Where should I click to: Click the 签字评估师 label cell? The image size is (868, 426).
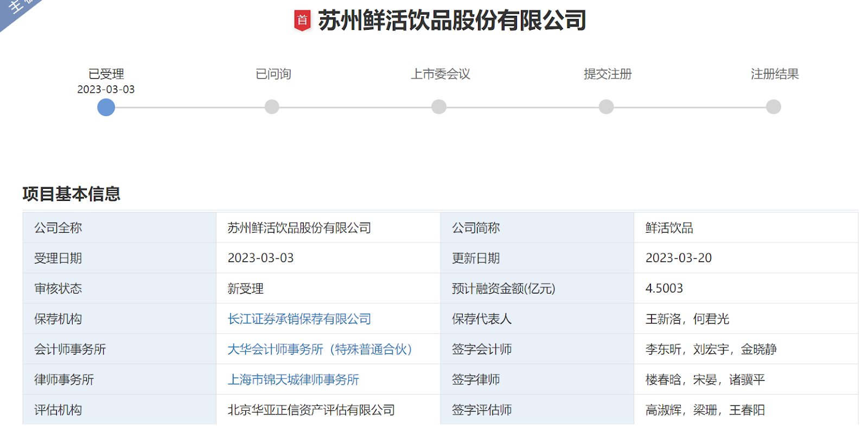(x=537, y=410)
